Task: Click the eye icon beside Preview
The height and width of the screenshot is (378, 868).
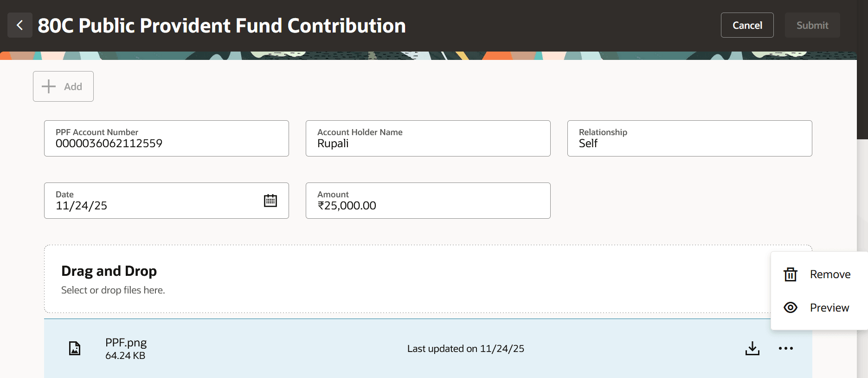Action: coord(790,307)
